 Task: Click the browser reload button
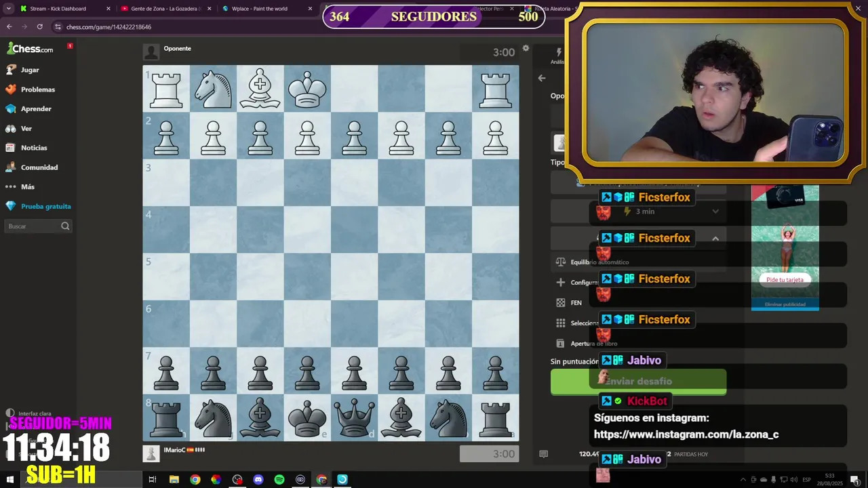point(40,26)
